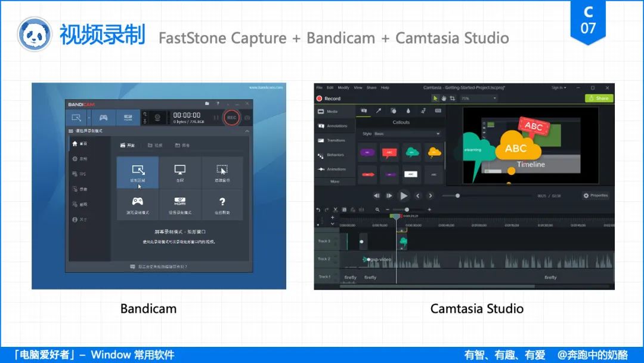Open Camtasia File menu
The width and height of the screenshot is (644, 363).
[319, 88]
